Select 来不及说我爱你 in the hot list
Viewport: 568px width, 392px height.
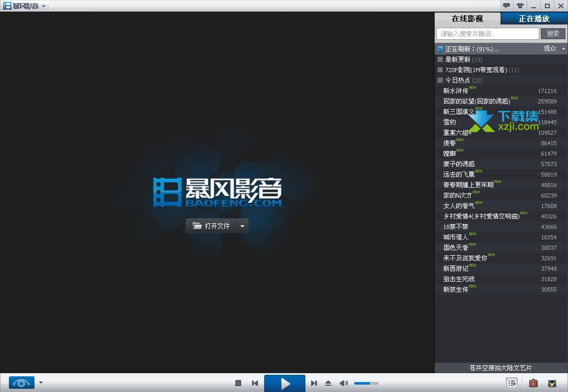coord(465,258)
